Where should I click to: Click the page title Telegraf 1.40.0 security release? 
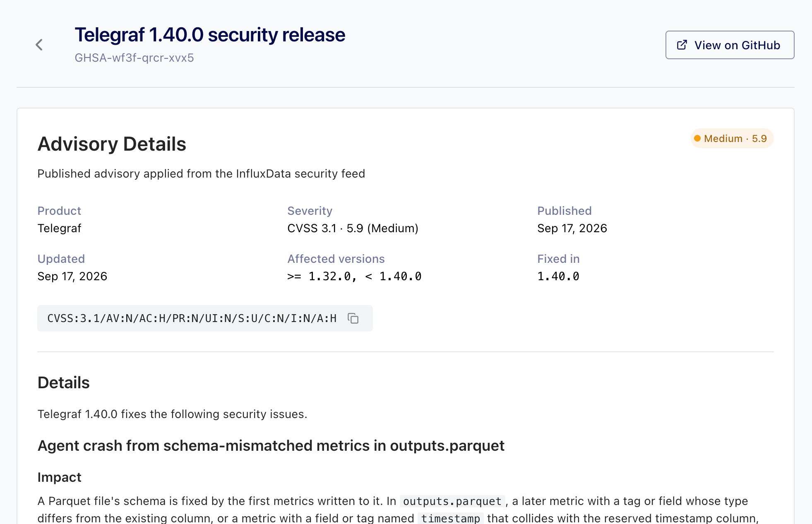coord(210,35)
